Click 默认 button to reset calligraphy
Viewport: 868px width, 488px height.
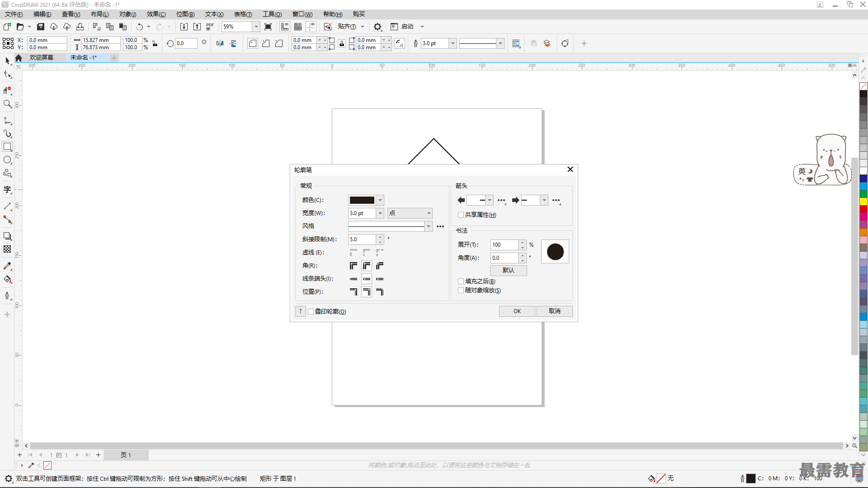tap(508, 270)
